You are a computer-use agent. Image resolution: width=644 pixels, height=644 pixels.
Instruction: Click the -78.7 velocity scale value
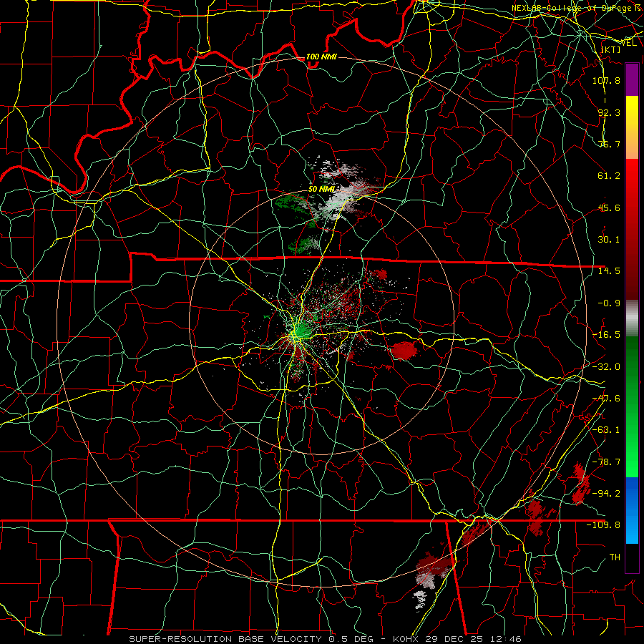click(606, 462)
